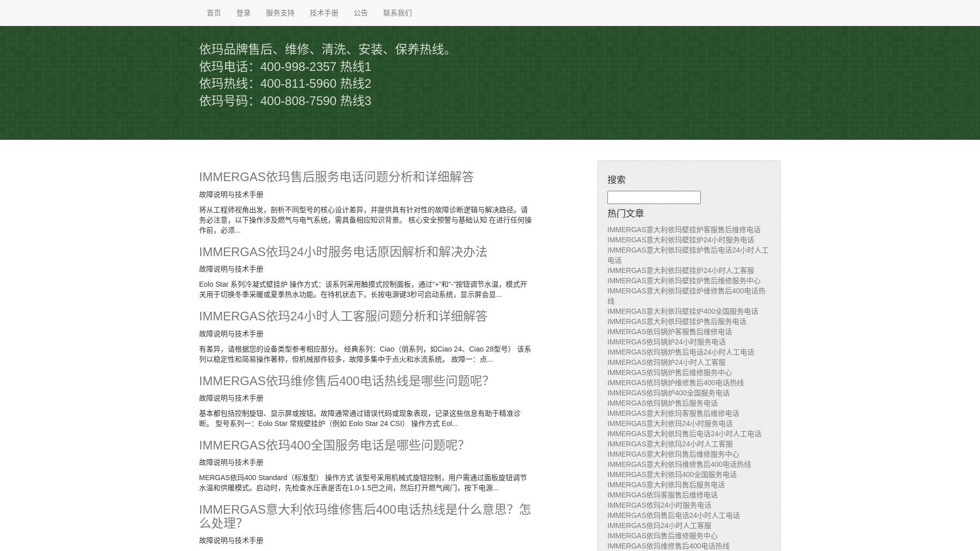Click 故障说明与技术手册 under 意大利依玛维修售后400 article
Screen dimensions: 980x551
coord(231,540)
